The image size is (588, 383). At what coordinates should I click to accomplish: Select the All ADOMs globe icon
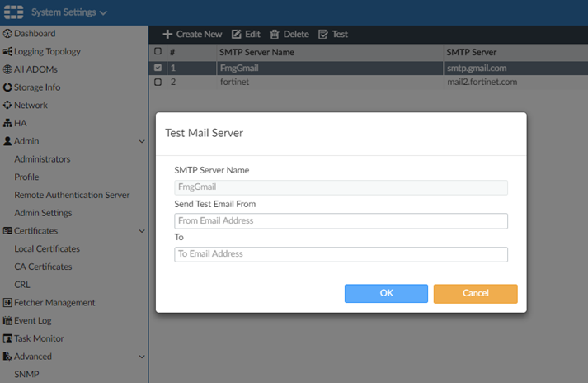(x=7, y=69)
